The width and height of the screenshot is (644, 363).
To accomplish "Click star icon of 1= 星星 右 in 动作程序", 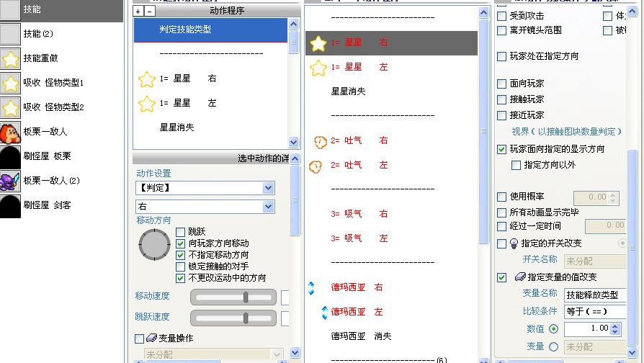I will tap(147, 79).
